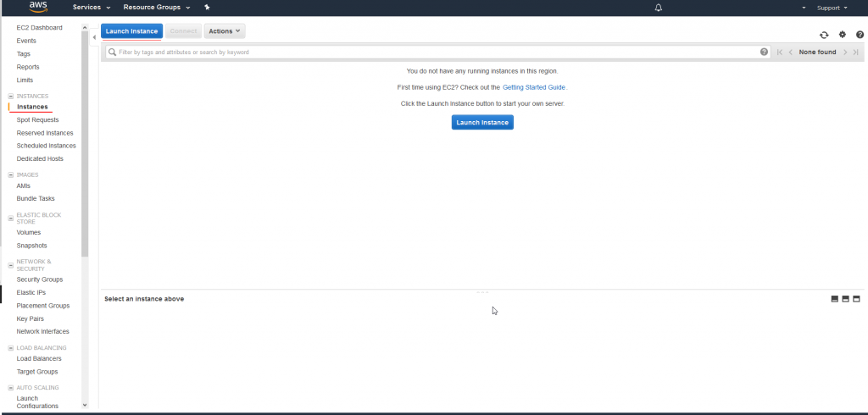Refresh the instances list
This screenshot has width=868, height=415.
point(824,35)
